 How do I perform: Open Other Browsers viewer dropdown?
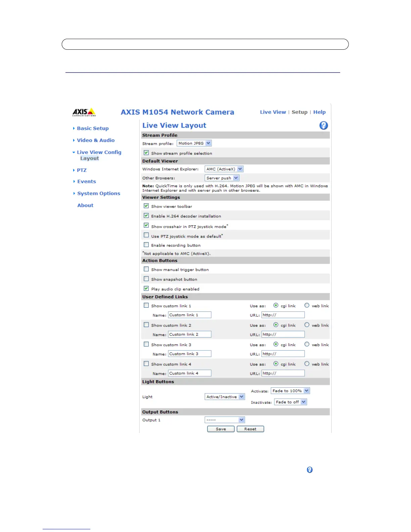(222, 178)
